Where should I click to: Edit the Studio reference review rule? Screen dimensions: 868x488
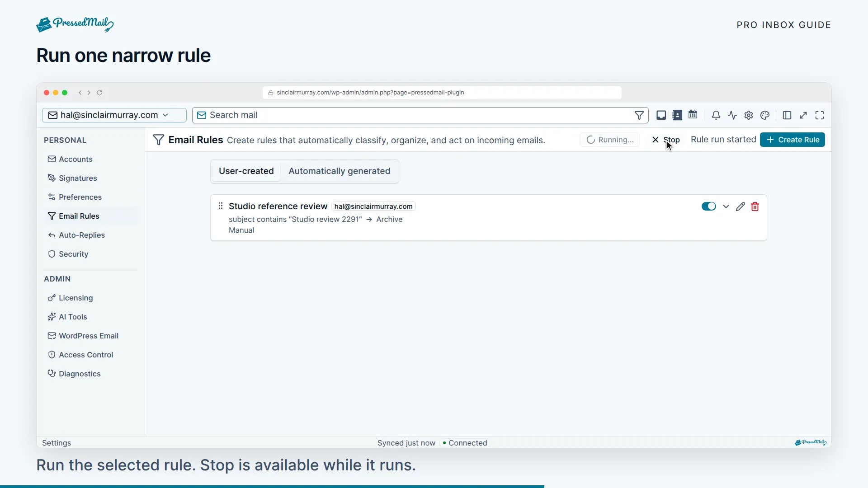[740, 206]
